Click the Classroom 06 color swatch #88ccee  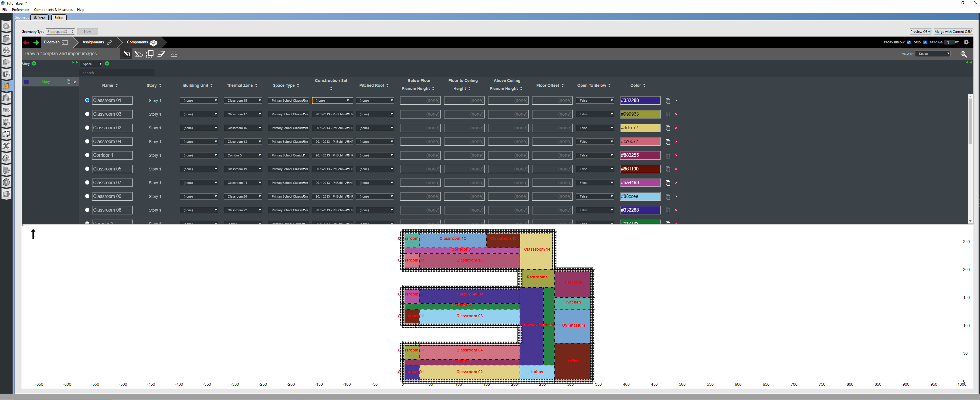640,197
